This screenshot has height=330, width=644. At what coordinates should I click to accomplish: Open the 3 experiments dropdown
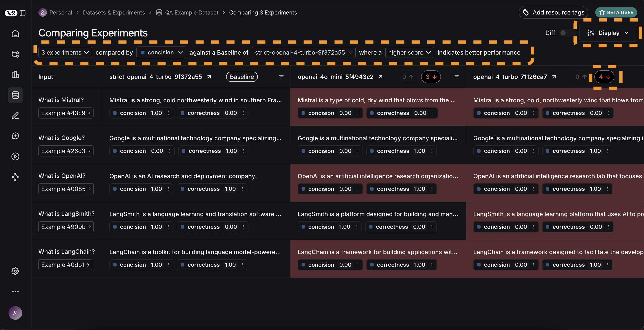pos(65,52)
